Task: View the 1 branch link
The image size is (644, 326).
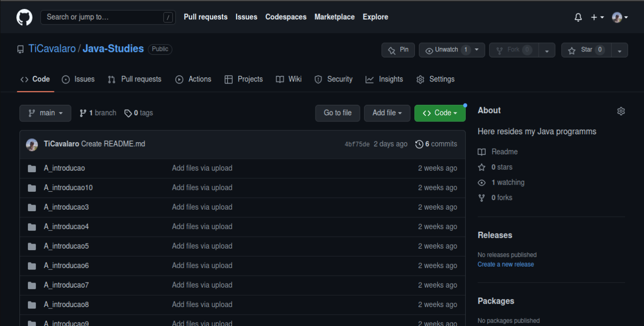Action: 98,113
